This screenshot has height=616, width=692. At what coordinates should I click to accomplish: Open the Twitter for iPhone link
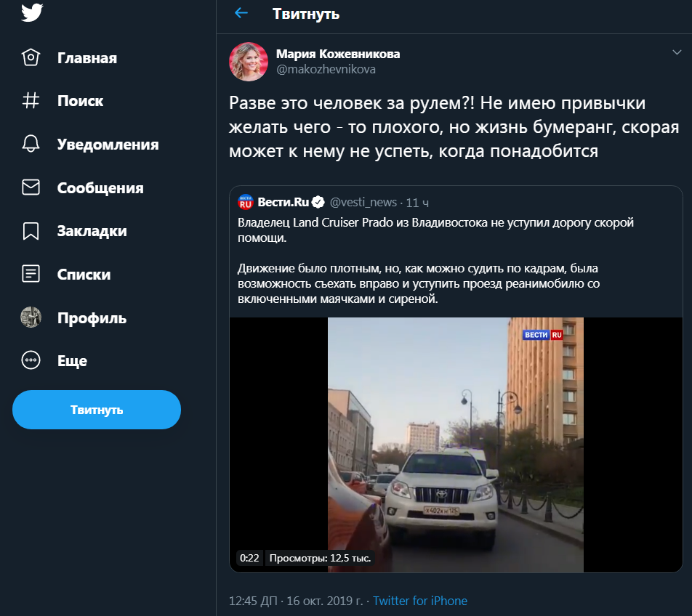(x=420, y=601)
